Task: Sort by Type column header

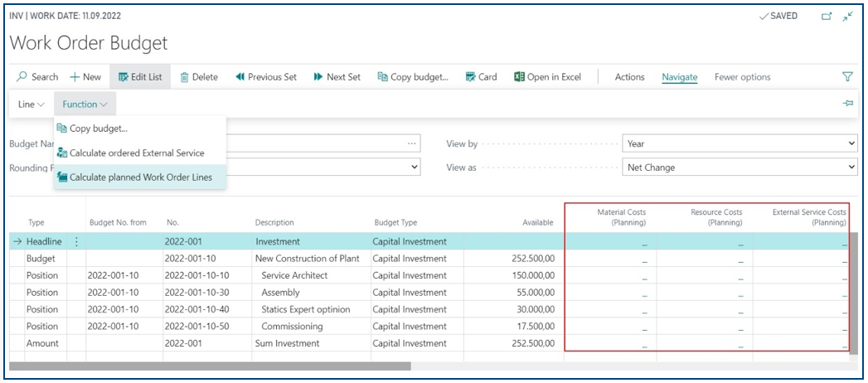Action: (x=36, y=222)
